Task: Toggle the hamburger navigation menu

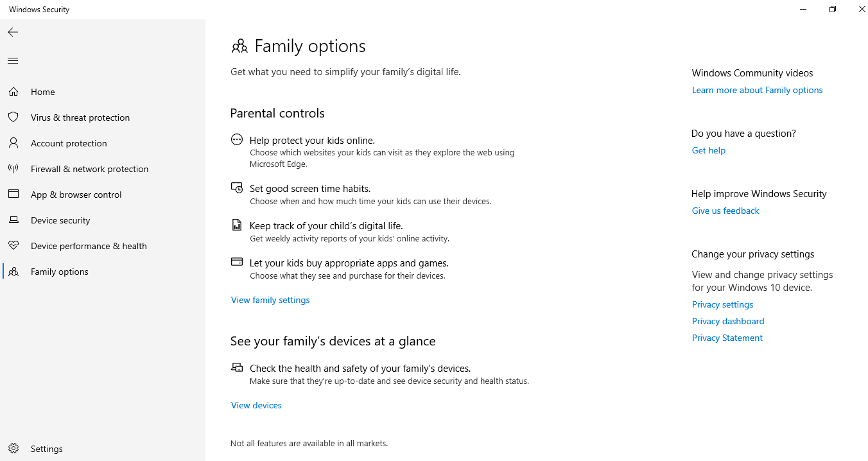Action: (13, 61)
